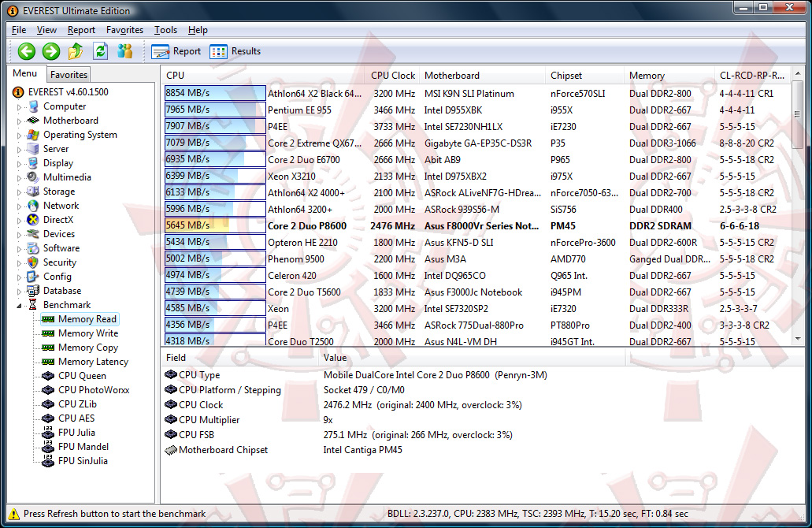Image resolution: width=812 pixels, height=528 pixels.
Task: Click the Benchmark hourglass icon
Action: (x=32, y=305)
